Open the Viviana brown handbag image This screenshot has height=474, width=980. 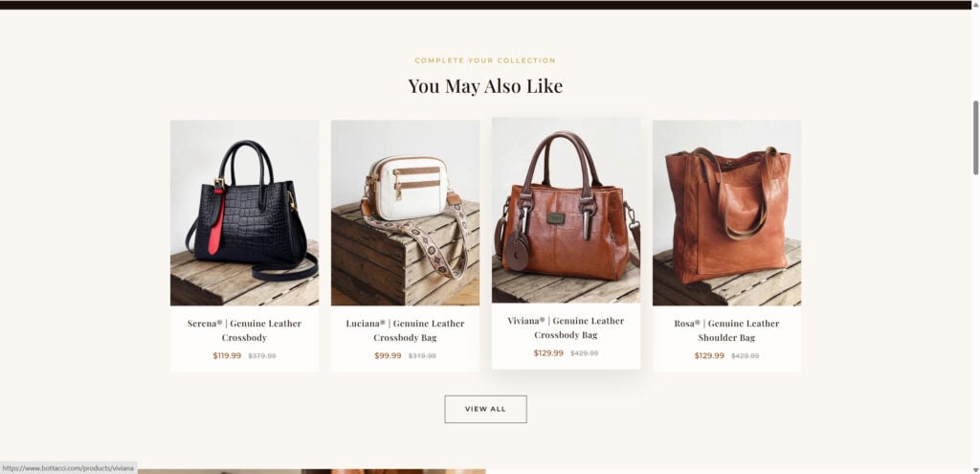(566, 210)
